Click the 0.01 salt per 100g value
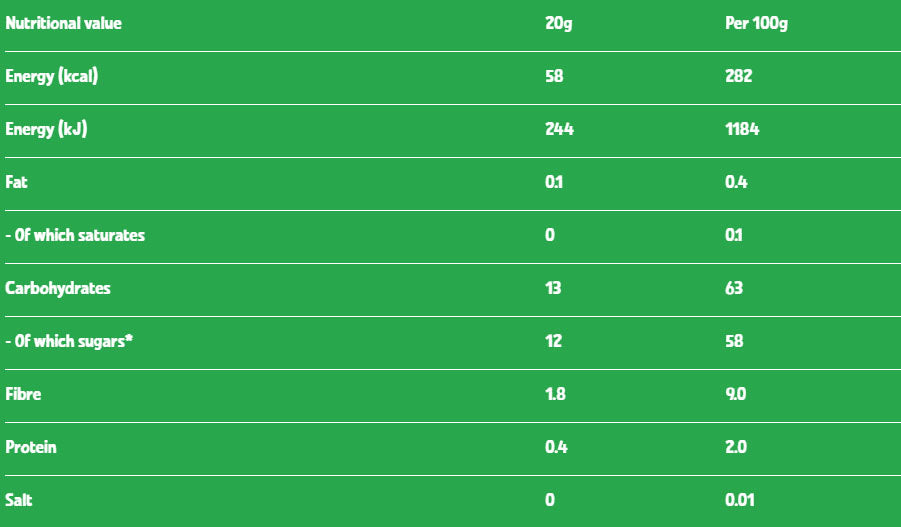The width and height of the screenshot is (901, 527). click(740, 500)
